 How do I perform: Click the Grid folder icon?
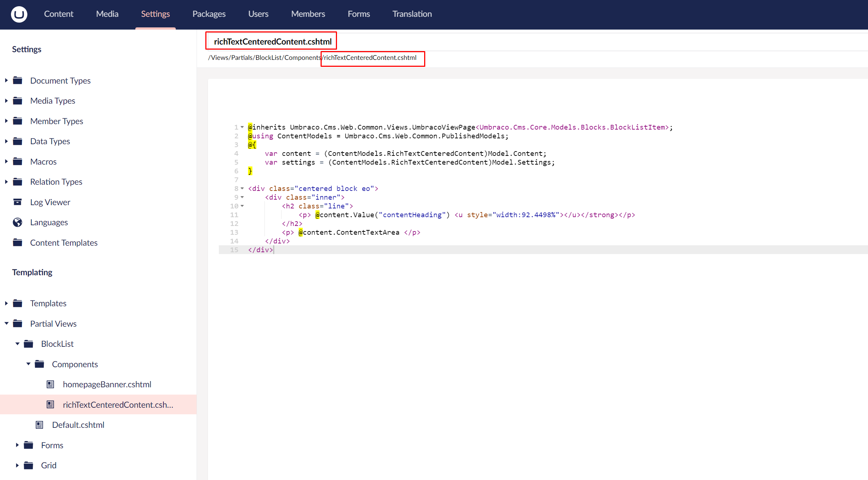tap(28, 465)
